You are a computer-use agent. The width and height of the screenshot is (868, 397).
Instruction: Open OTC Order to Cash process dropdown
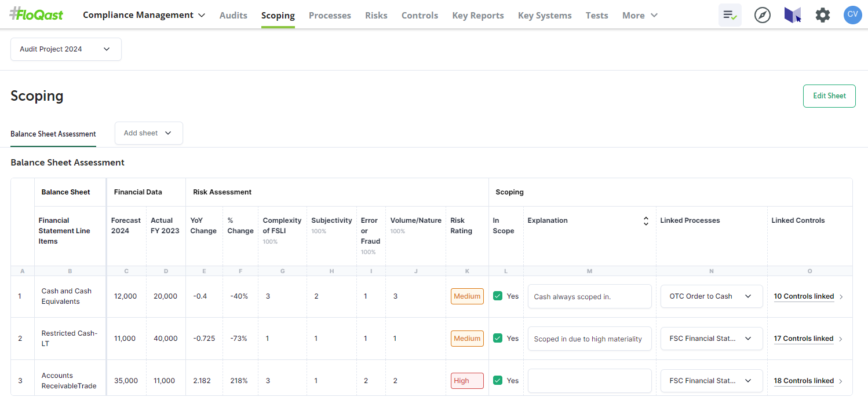tap(712, 296)
